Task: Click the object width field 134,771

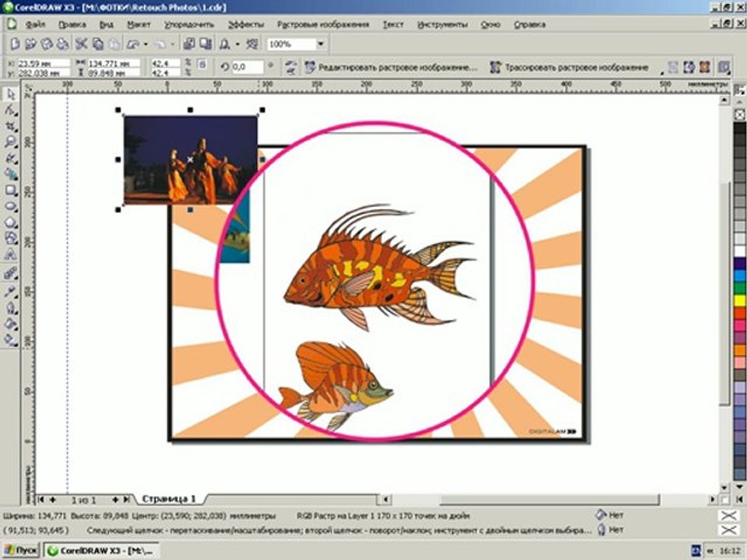Action: coord(114,63)
